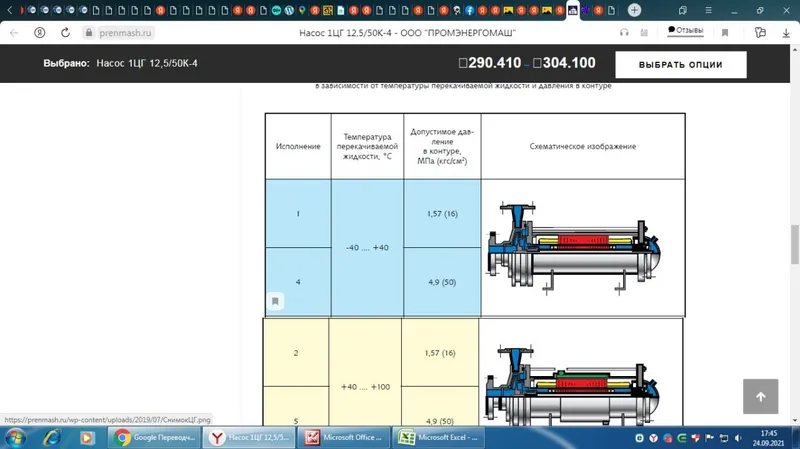Open downloads via the download arrow icon

(x=786, y=33)
